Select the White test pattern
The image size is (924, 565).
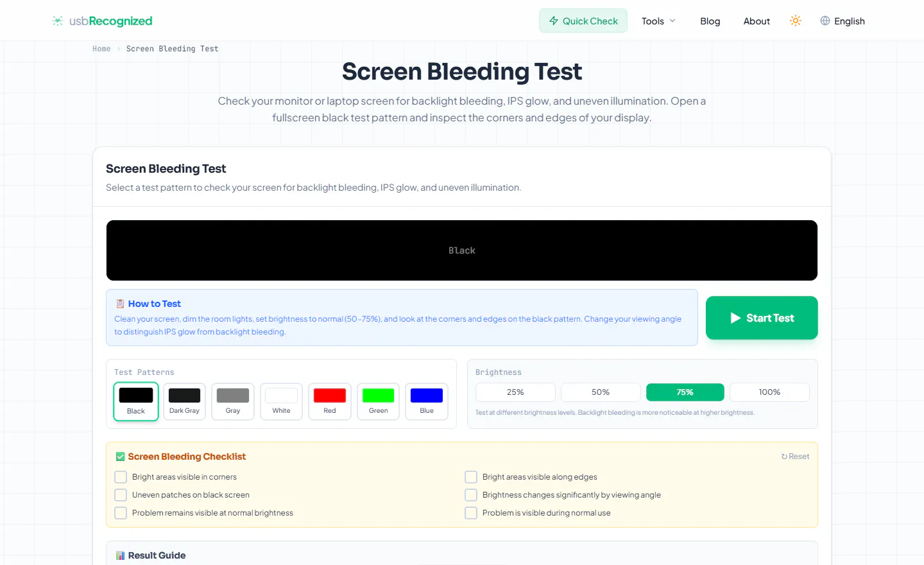(x=281, y=402)
